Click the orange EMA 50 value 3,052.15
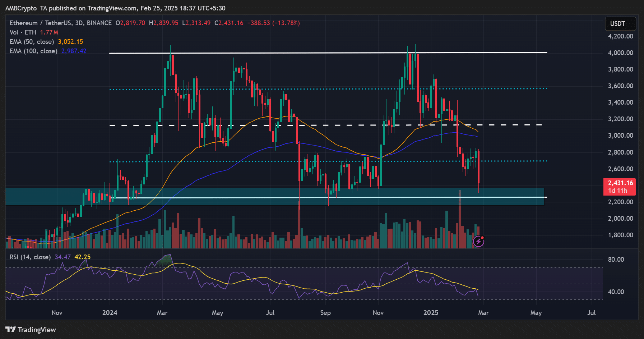Screen dimensions: 644x339 [70, 42]
